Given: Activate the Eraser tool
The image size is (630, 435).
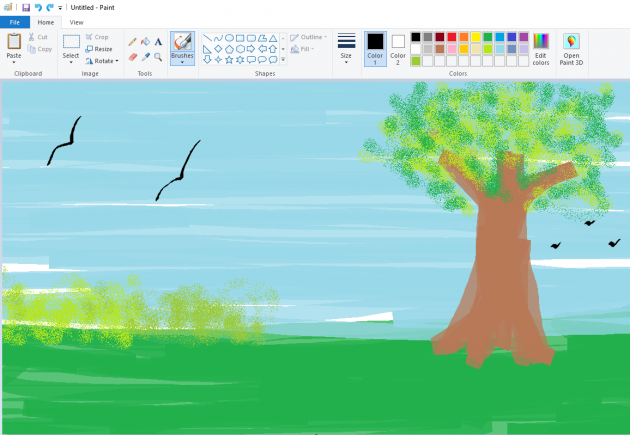Looking at the screenshot, I should 133,57.
